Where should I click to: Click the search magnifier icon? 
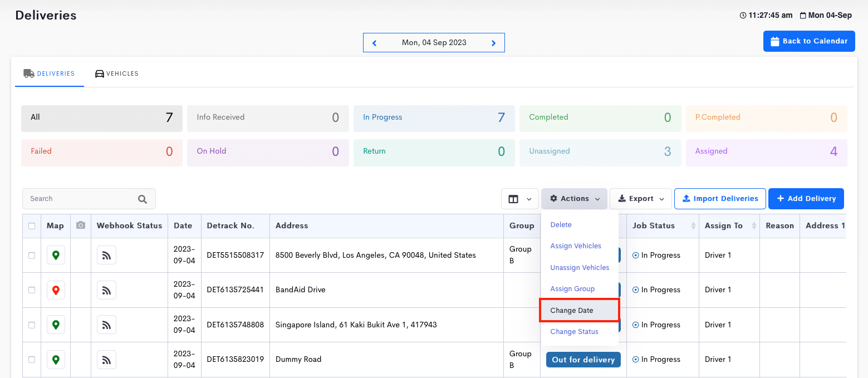point(143,199)
